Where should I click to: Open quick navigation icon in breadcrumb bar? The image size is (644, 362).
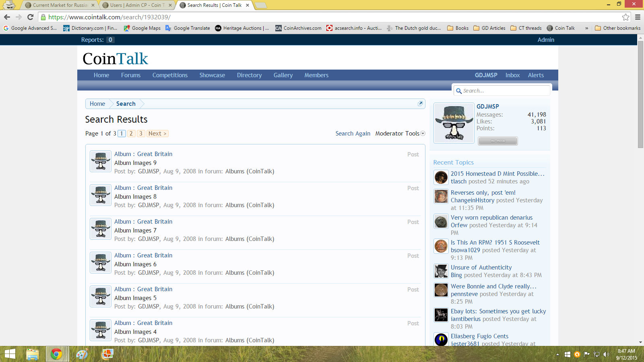[420, 103]
